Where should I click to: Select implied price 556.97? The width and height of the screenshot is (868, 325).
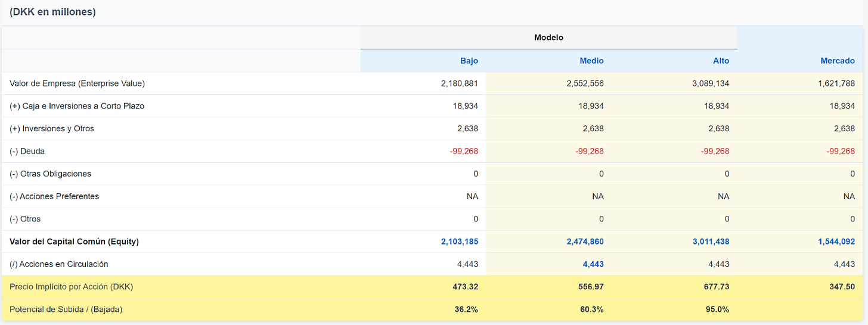591,287
